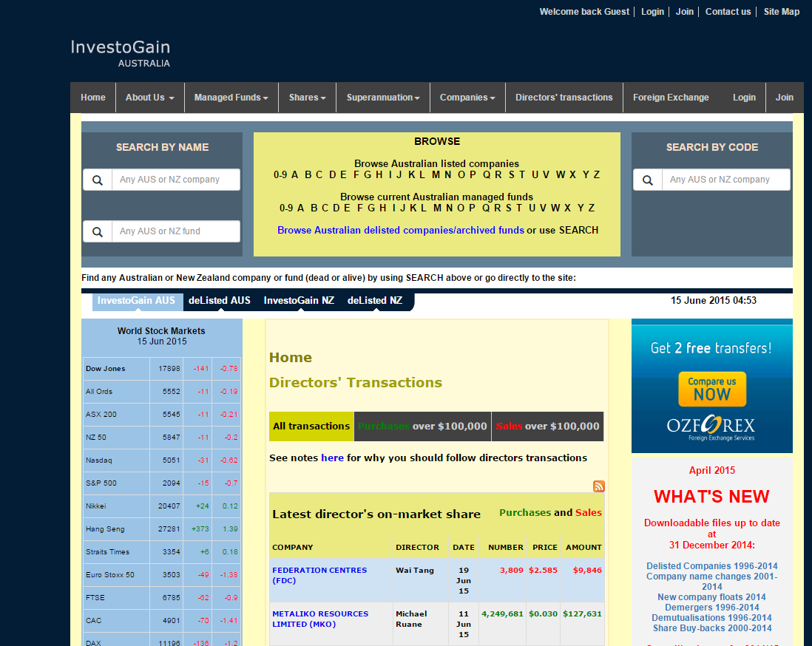
Task: Open the orange RSS feed icon
Action: (x=598, y=486)
